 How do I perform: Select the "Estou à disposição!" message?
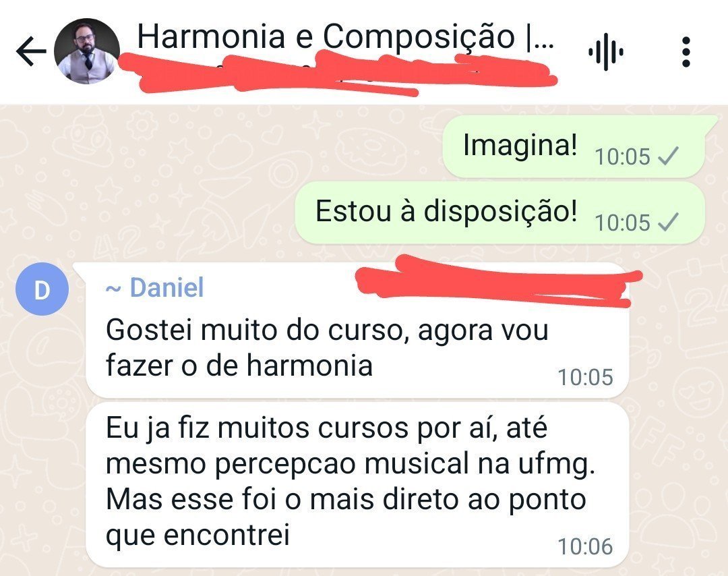(x=500, y=212)
